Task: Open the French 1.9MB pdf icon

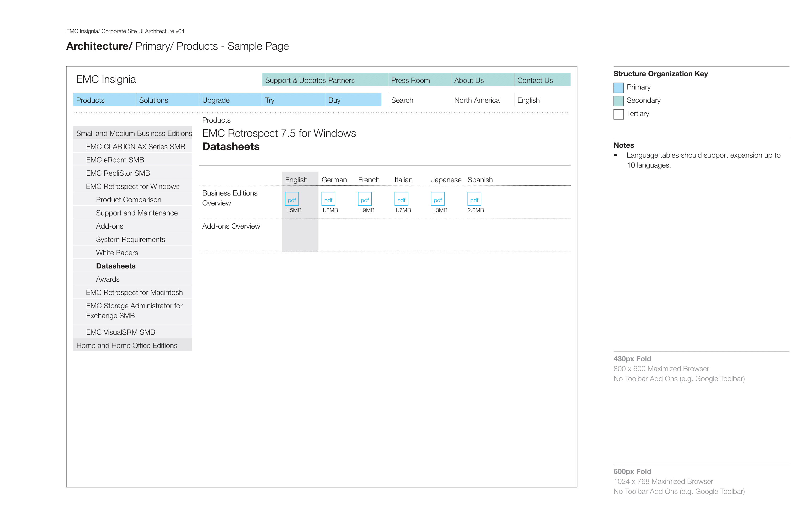Action: click(x=365, y=199)
